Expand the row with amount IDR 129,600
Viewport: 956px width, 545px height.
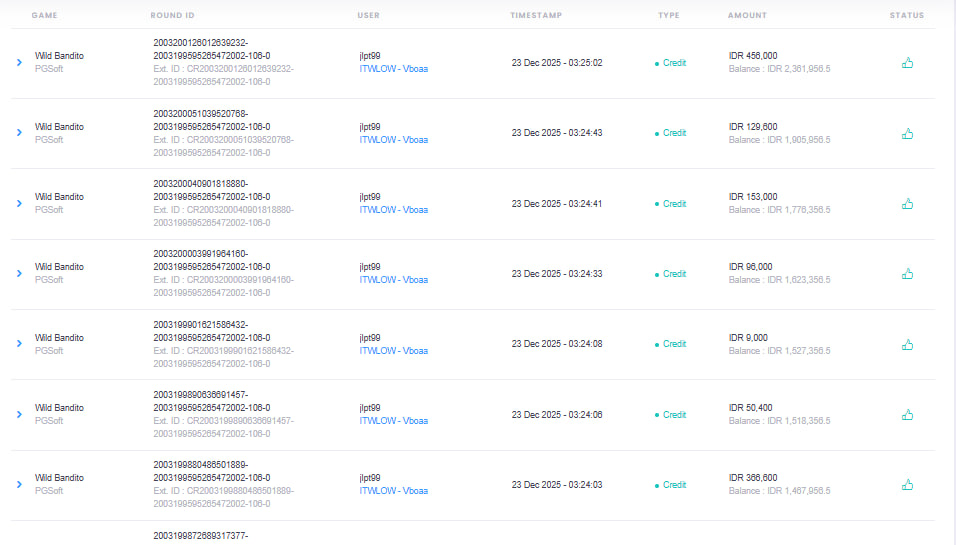[20, 132]
